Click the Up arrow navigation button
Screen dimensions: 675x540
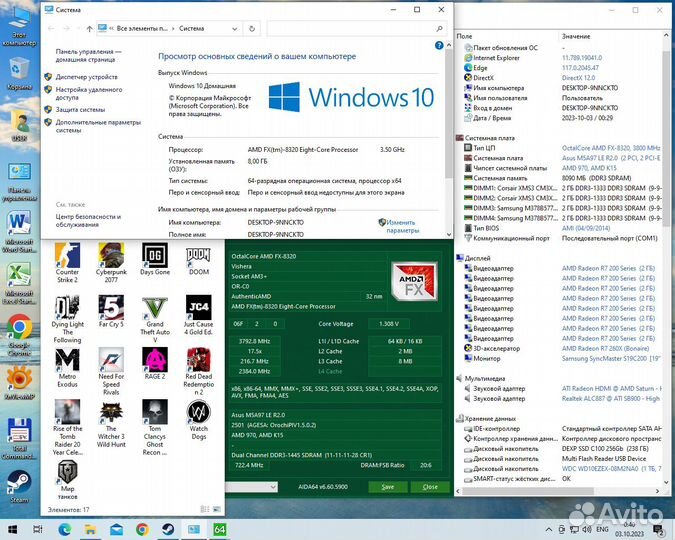89,29
